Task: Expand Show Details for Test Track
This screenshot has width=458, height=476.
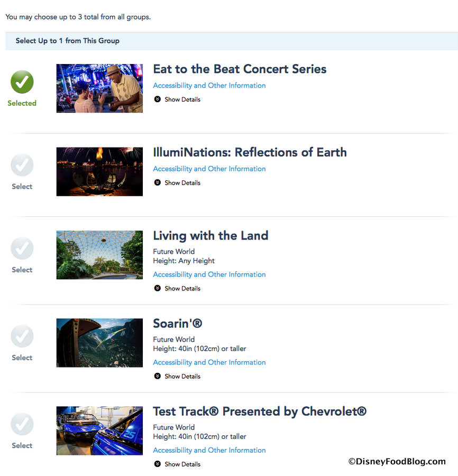Action: (177, 464)
